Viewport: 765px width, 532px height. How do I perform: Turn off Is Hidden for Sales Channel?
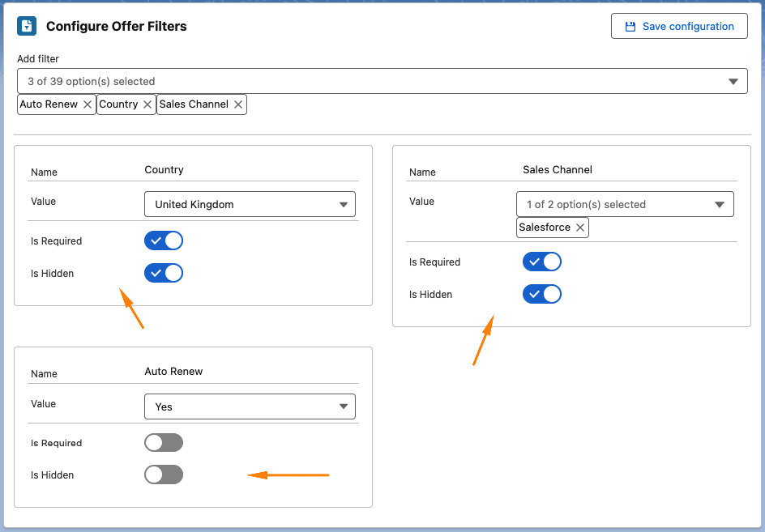click(542, 295)
